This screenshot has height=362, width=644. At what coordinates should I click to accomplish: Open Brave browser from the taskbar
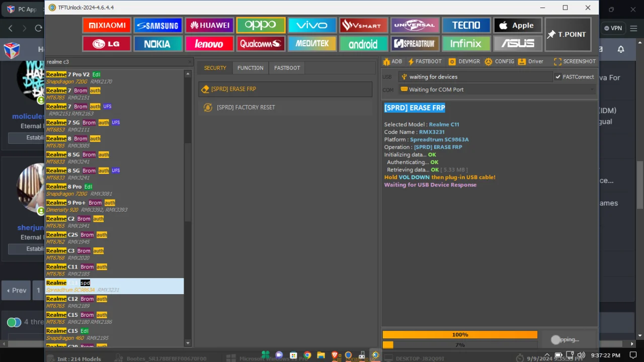(335, 355)
